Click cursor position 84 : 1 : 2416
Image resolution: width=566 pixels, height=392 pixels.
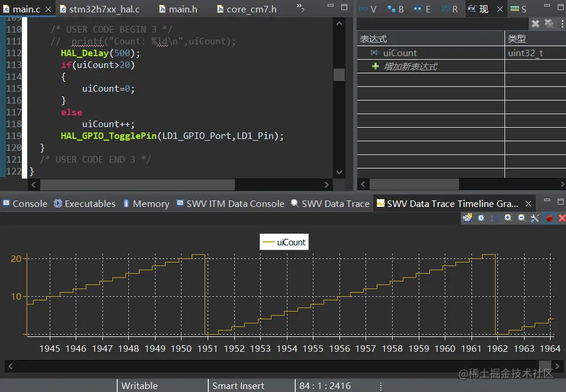click(x=325, y=386)
